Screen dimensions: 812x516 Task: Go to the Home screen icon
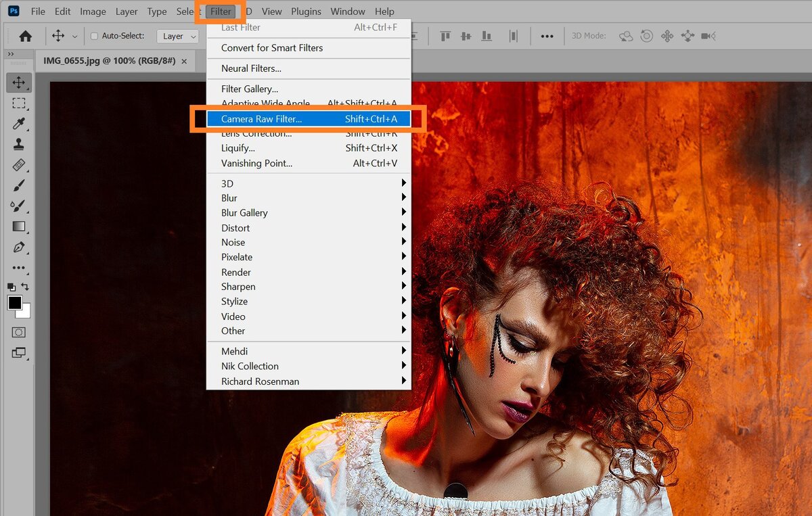(26, 37)
